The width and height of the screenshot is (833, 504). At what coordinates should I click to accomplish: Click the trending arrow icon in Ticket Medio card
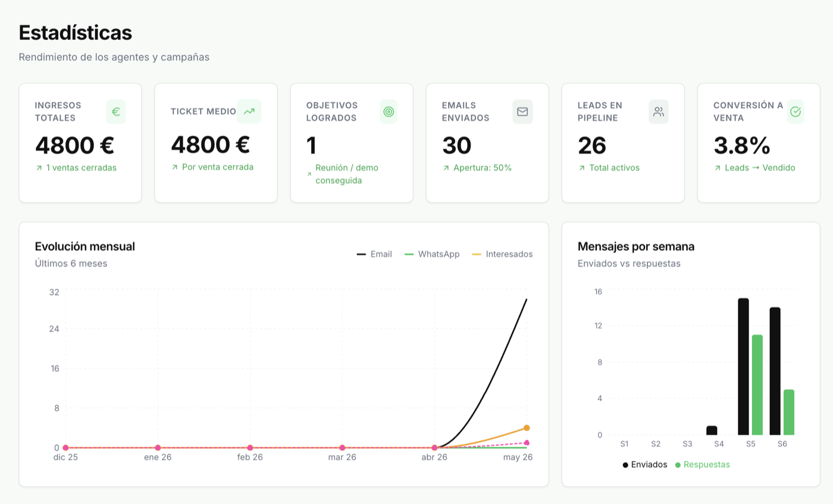pyautogui.click(x=249, y=111)
